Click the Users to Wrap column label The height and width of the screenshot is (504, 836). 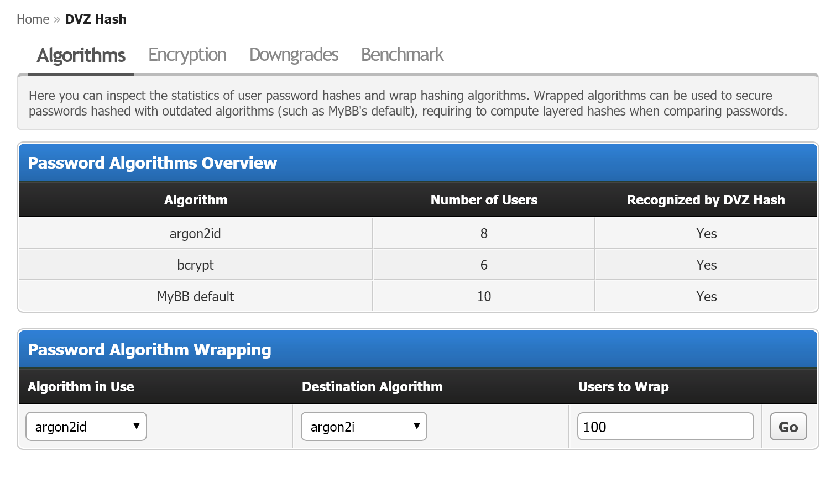click(x=623, y=387)
